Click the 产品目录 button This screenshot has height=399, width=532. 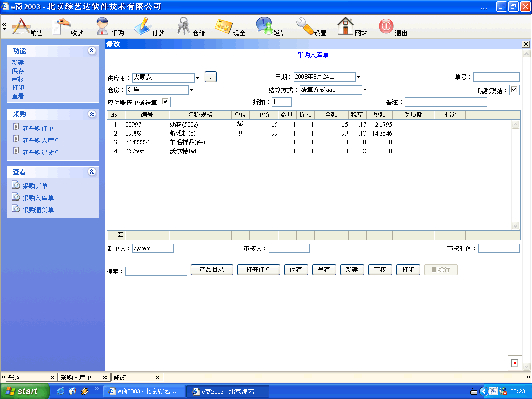[212, 270]
